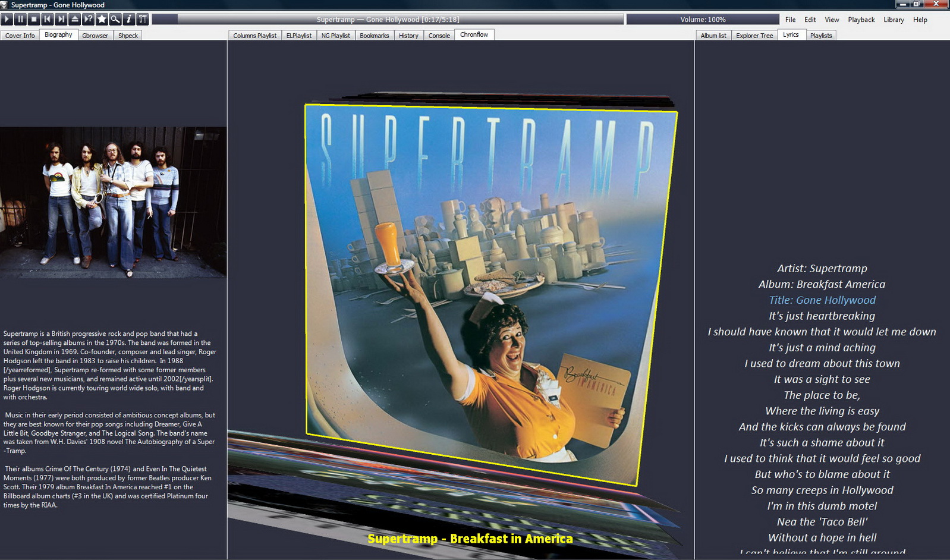The image size is (950, 560).
Task: Select the Chronflow tab
Action: [474, 35]
